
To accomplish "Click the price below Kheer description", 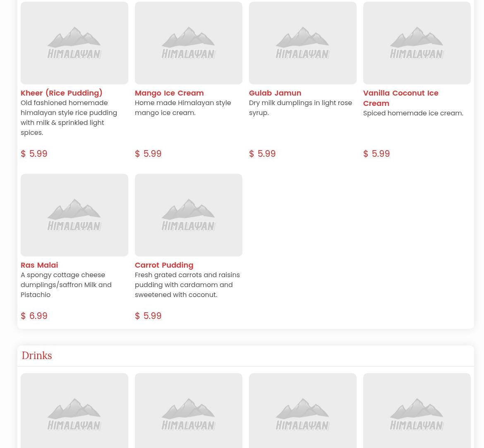I will coord(34,154).
